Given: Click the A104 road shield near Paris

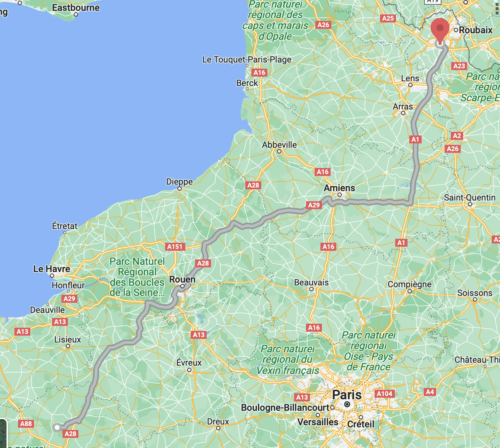Looking at the screenshot, I should (x=384, y=394).
